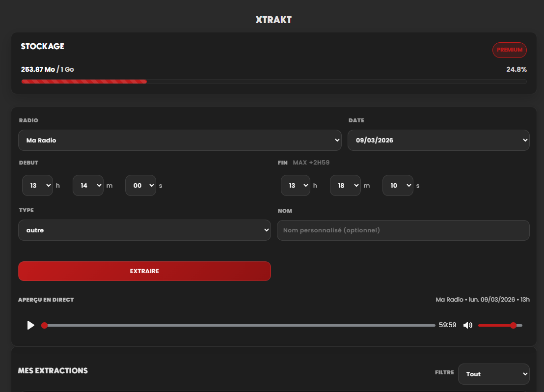Change the Debut seconds dropdown
The height and width of the screenshot is (392, 544).
pos(140,186)
